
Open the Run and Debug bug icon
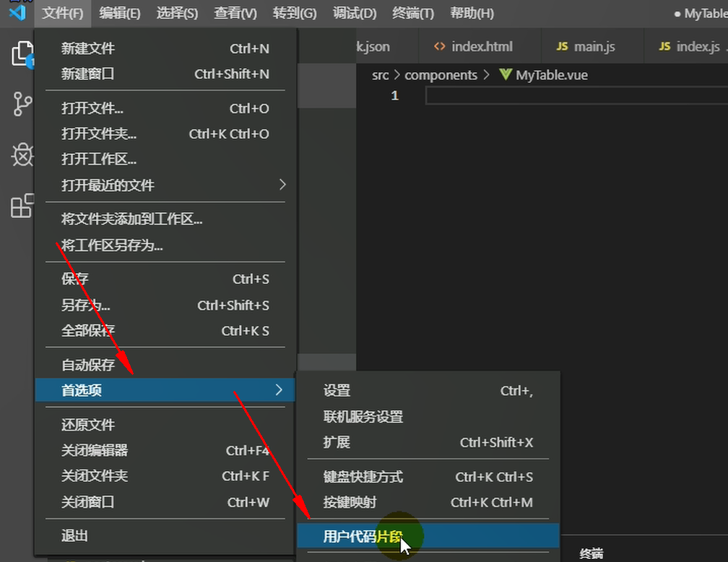[x=22, y=155]
